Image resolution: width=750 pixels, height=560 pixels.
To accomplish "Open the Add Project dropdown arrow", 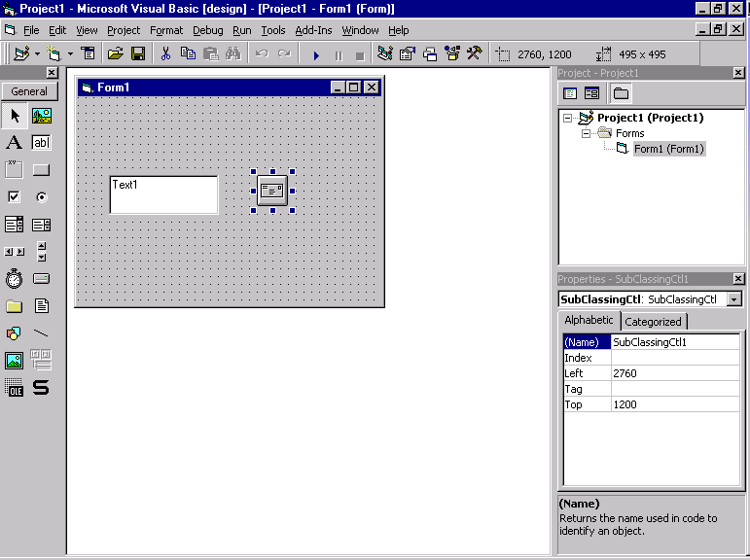I will (x=37, y=53).
